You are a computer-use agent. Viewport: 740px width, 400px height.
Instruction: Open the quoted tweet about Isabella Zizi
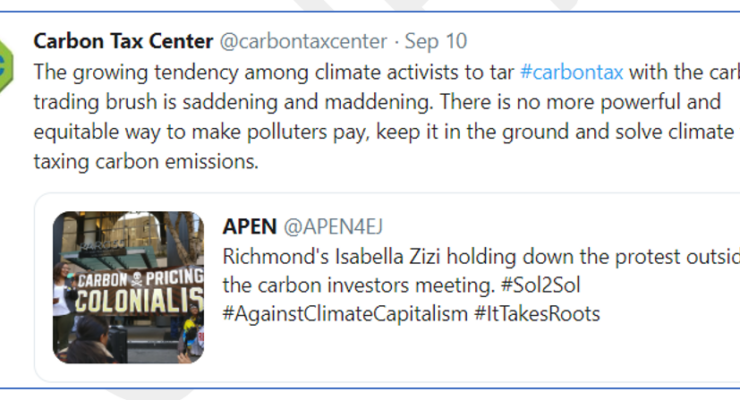pos(387,287)
